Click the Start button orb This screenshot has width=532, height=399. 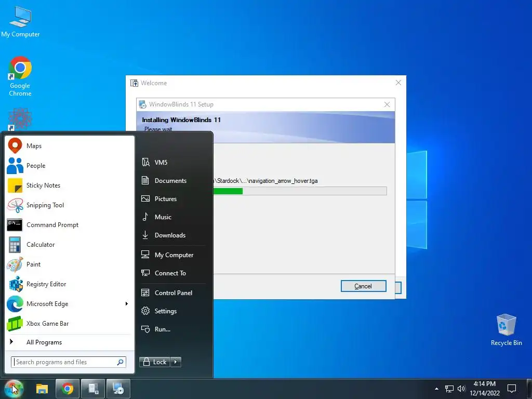(14, 389)
